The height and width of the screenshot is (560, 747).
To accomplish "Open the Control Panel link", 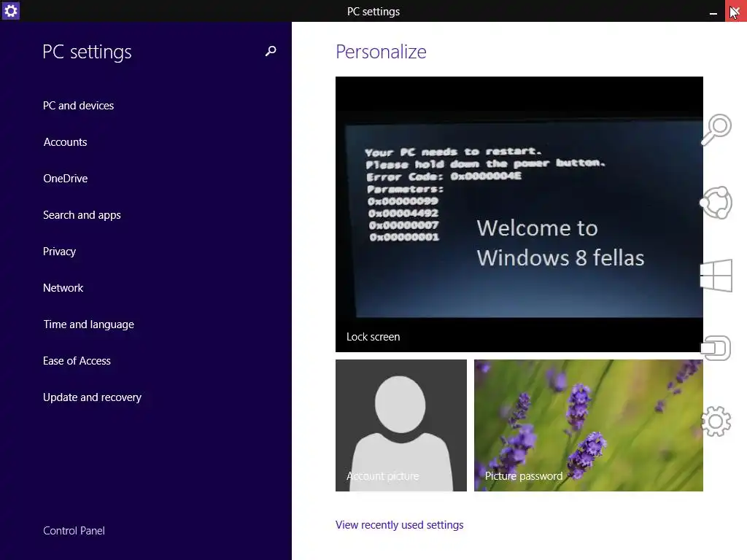I will tap(74, 531).
